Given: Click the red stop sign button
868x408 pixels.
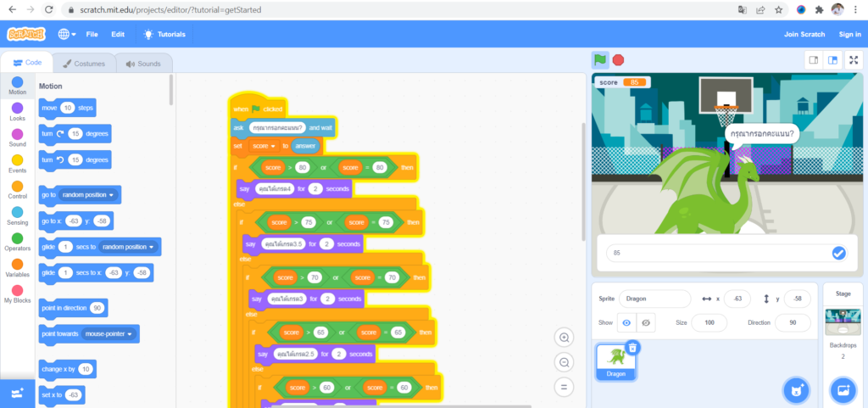Looking at the screenshot, I should point(618,59).
